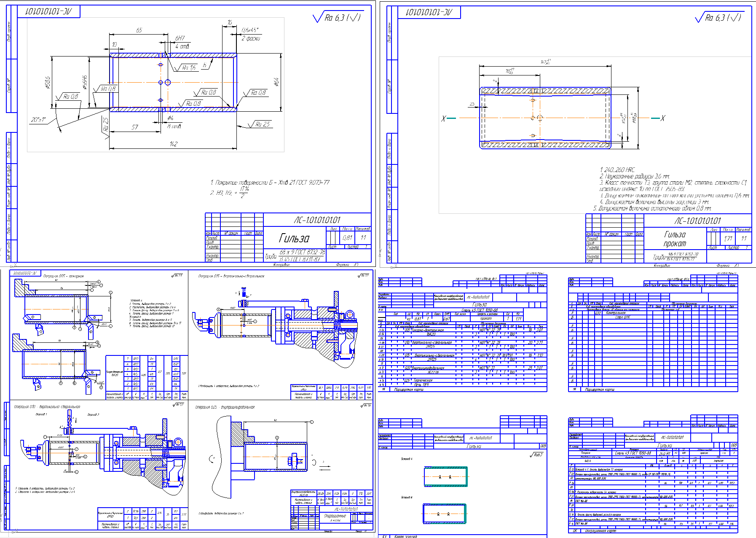Click 'Гильза' in first route card
Screen dimensions: 756x538
coord(479,304)
